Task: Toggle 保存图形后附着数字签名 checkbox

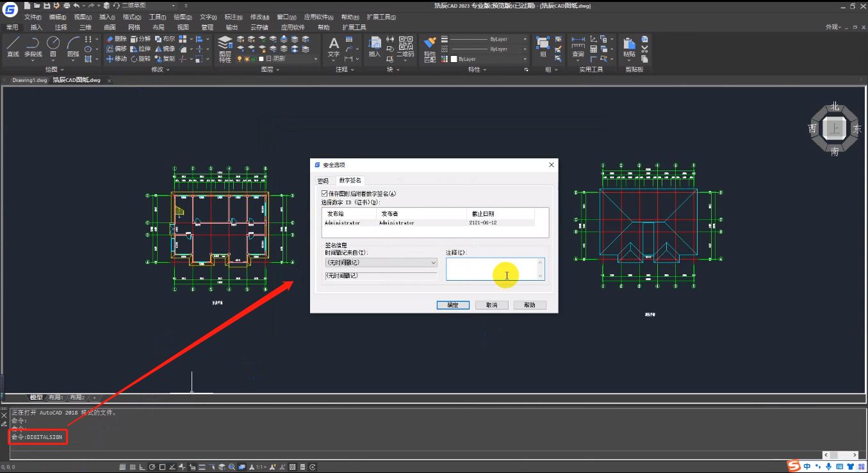Action: (x=324, y=193)
